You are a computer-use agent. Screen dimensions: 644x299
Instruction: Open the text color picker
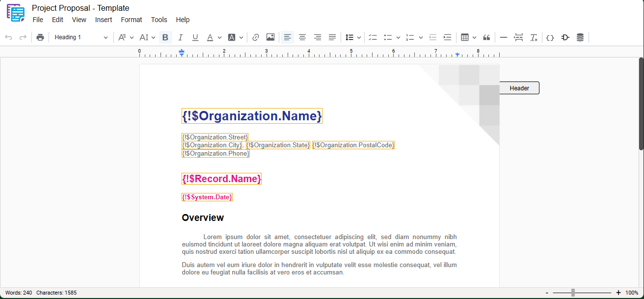[x=214, y=37]
